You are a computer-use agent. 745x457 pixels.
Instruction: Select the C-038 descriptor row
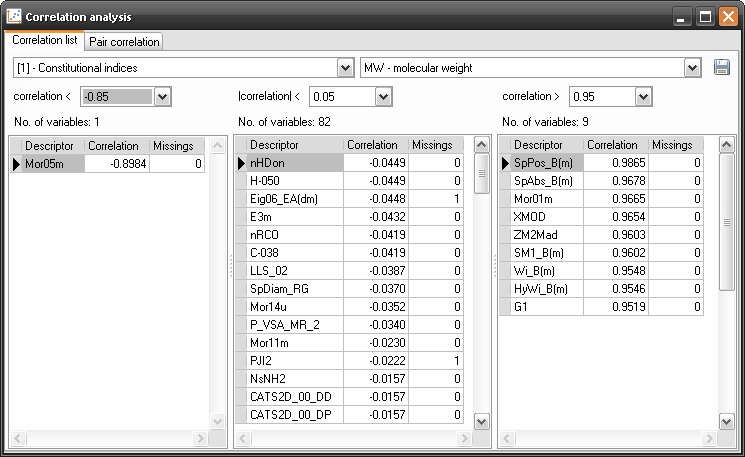pyautogui.click(x=349, y=253)
